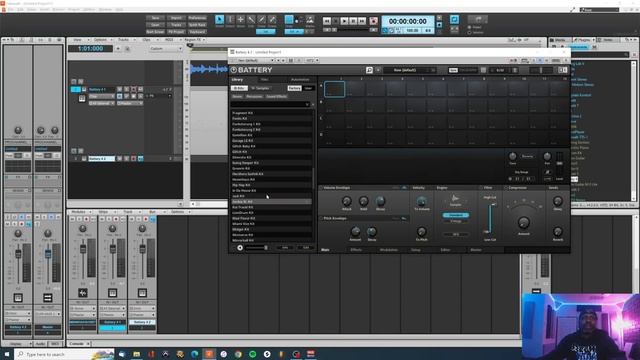Open the Tracks menu in Track view
The image size is (640, 360).
123,40
